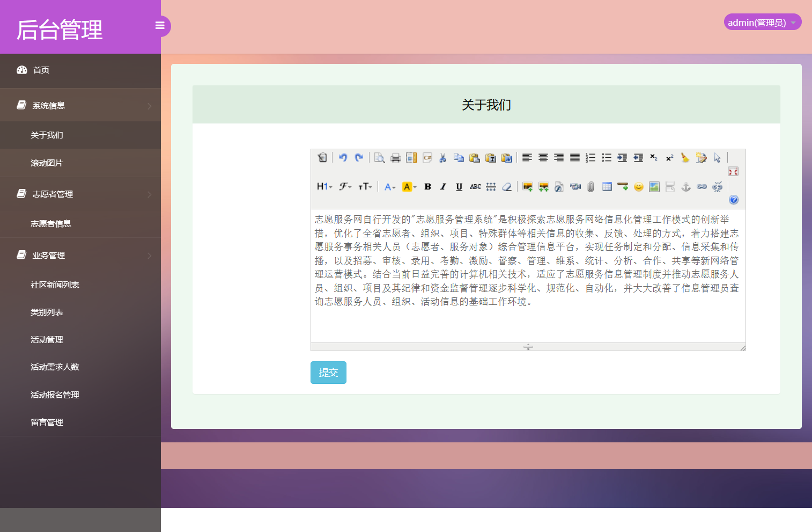Image resolution: width=812 pixels, height=532 pixels.
Task: Toggle the editor fullscreen mode
Action: point(733,172)
